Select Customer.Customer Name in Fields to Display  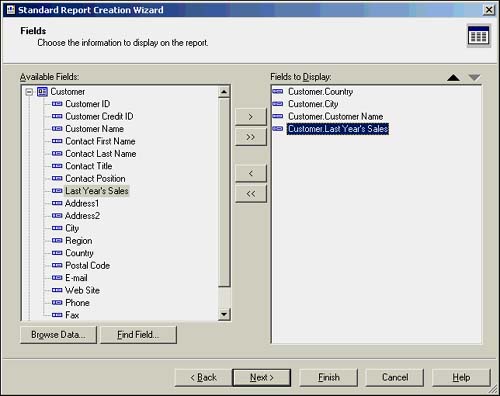point(335,116)
